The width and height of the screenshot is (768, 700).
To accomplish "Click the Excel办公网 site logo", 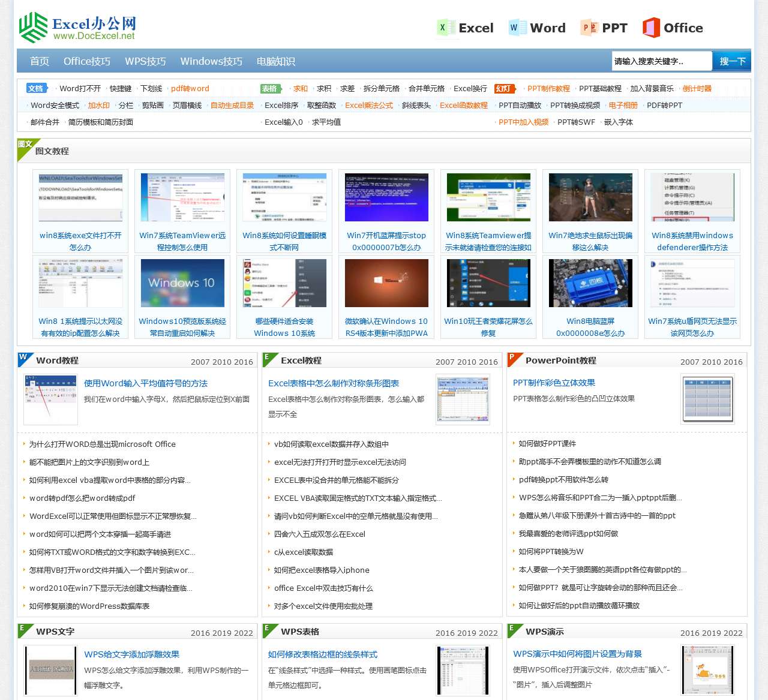I will tap(77, 28).
